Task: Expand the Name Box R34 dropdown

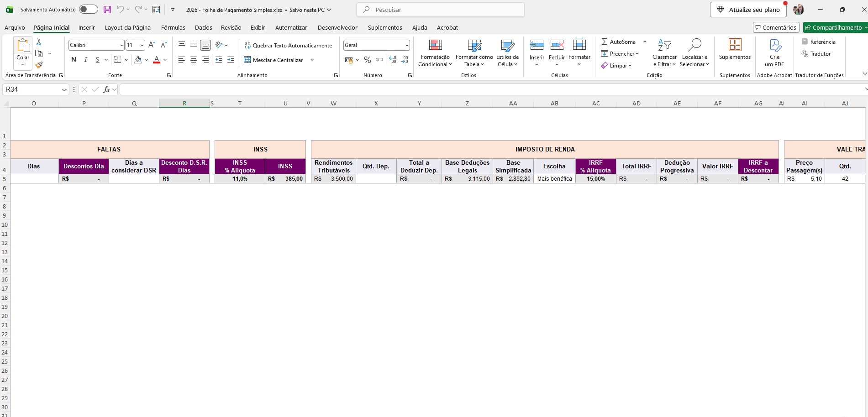Action: (x=64, y=90)
